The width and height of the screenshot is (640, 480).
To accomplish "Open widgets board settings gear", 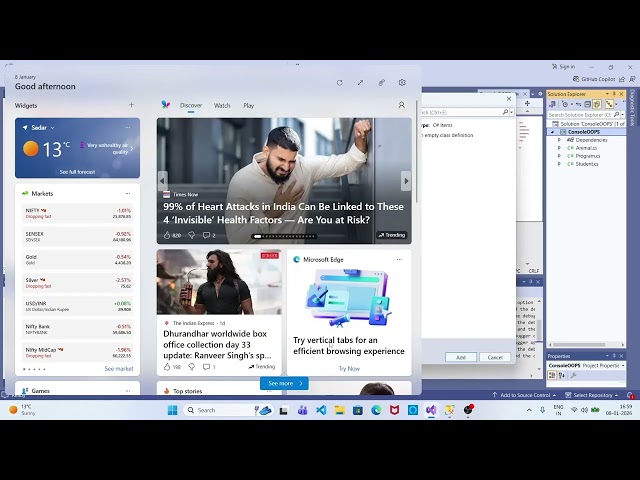I will [402, 83].
